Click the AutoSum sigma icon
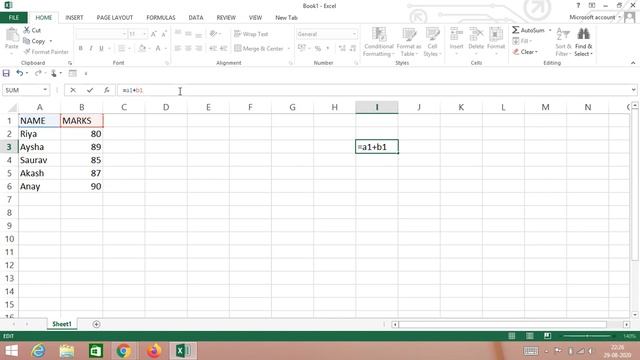Viewport: 640px width, 360px height. [x=516, y=30]
